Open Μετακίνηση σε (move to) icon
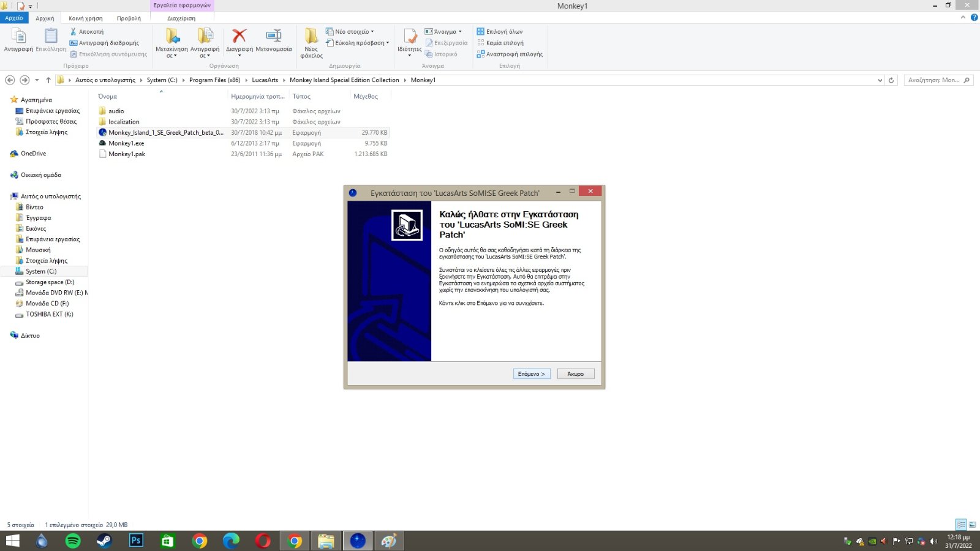The height and width of the screenshot is (551, 980). (171, 36)
